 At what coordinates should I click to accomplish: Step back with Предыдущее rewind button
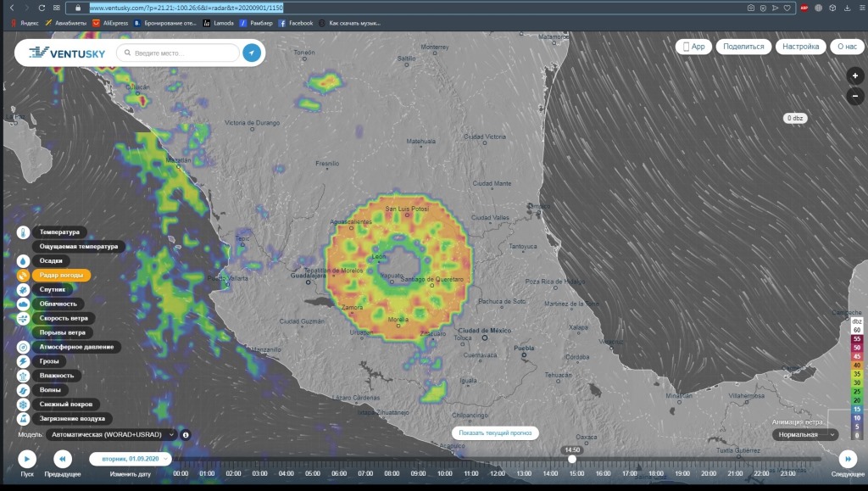tap(63, 459)
